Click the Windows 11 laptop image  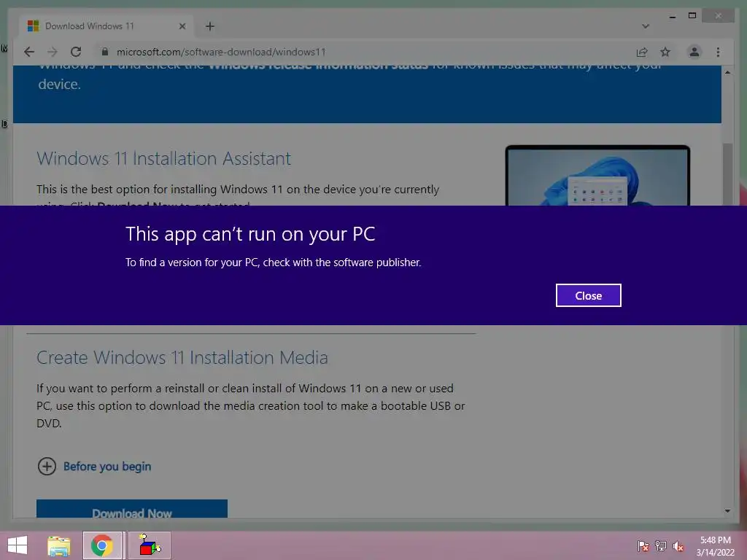pyautogui.click(x=597, y=176)
